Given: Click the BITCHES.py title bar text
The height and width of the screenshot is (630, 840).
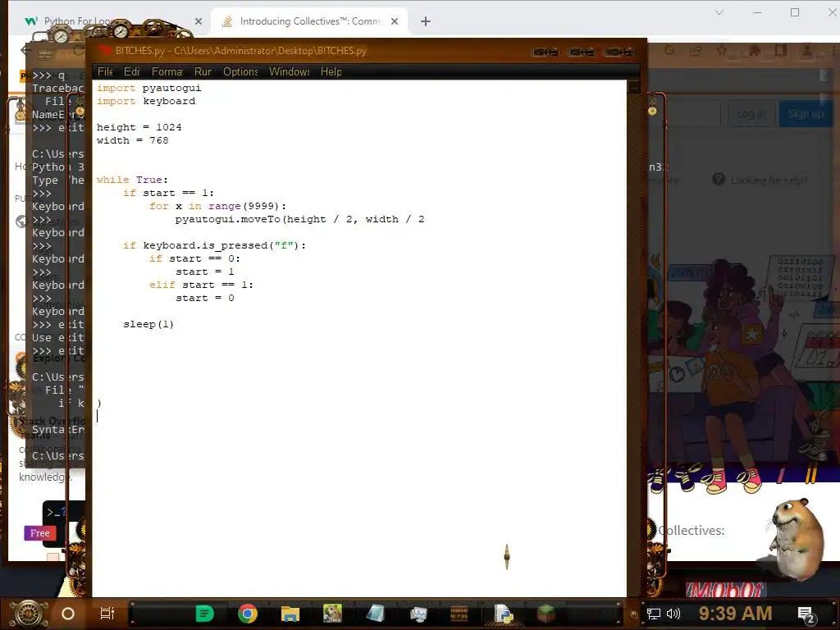Looking at the screenshot, I should pyautogui.click(x=240, y=51).
